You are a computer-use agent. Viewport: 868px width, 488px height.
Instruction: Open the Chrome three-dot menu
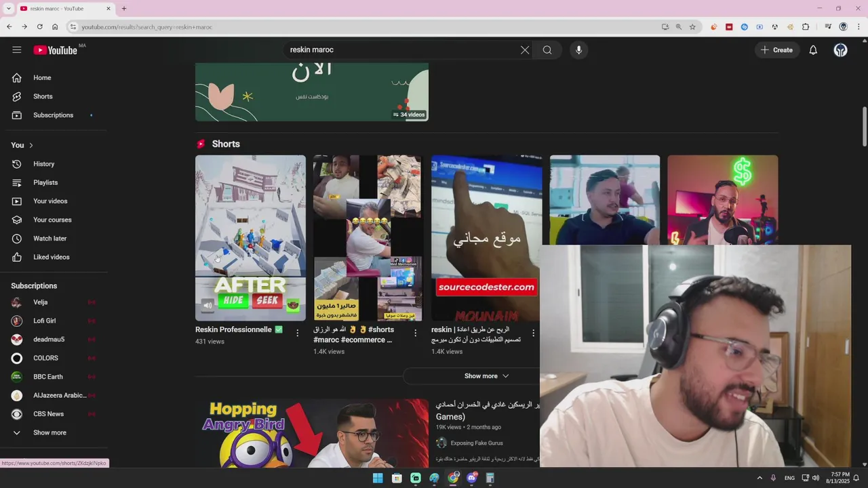tap(859, 26)
